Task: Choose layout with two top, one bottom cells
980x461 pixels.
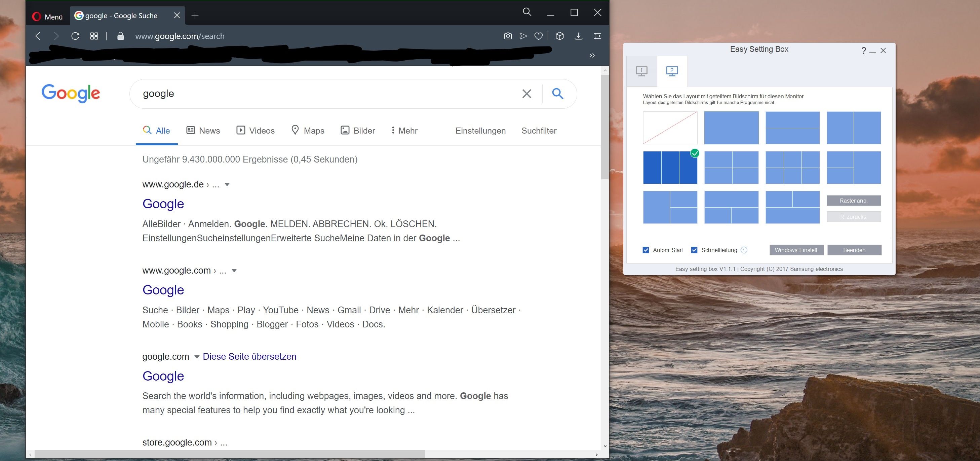Action: click(792, 207)
